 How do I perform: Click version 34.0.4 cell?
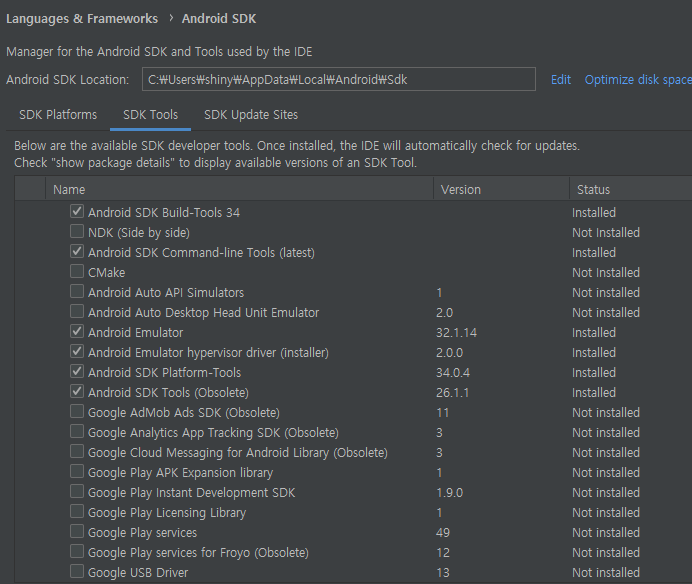point(453,373)
